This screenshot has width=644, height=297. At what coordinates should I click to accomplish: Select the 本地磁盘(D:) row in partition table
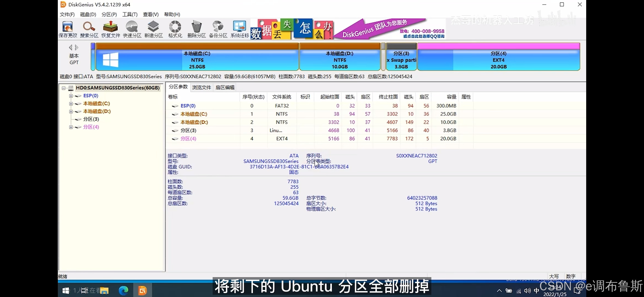[320, 122]
